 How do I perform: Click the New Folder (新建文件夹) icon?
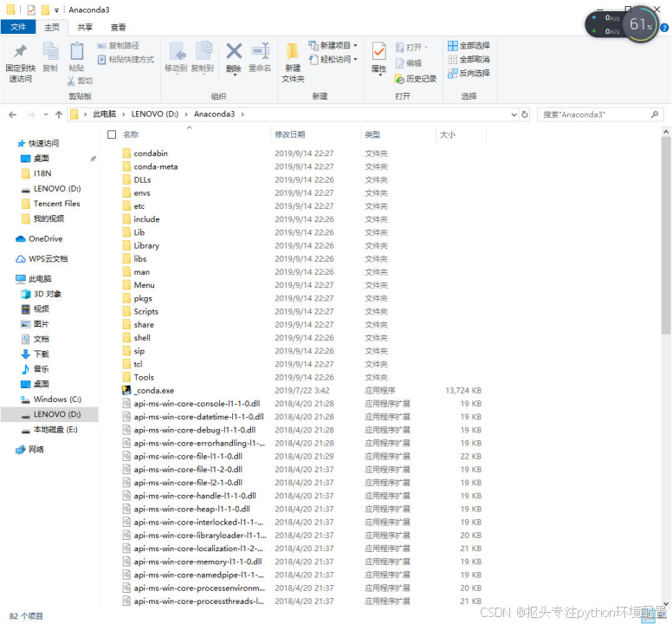click(x=293, y=52)
